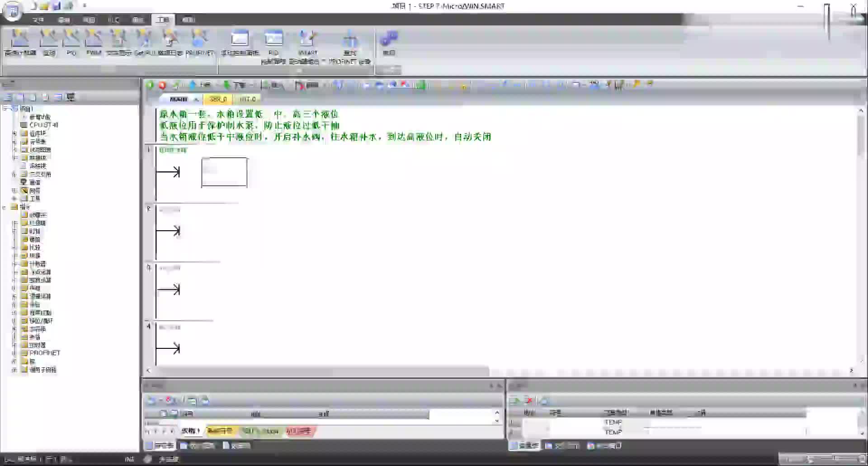868x466 pixels.
Task: Switch to the SBR_0 subroutine tab
Action: (x=218, y=99)
